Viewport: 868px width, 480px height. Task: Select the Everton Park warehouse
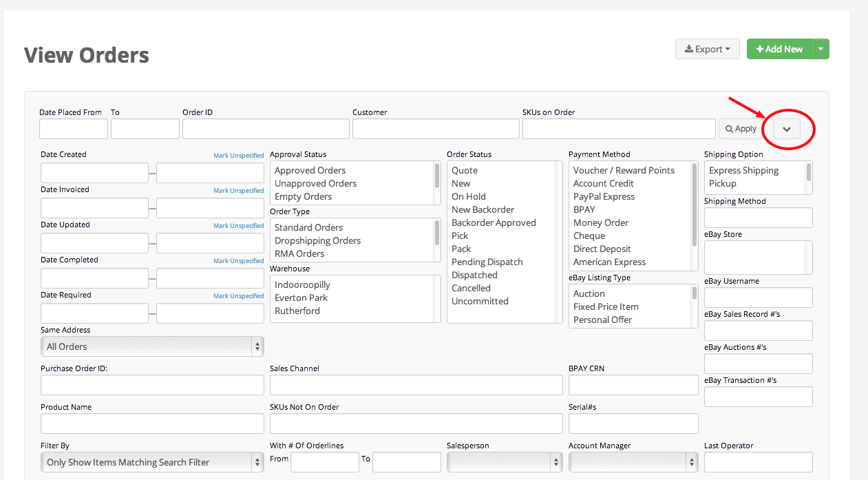pos(301,298)
